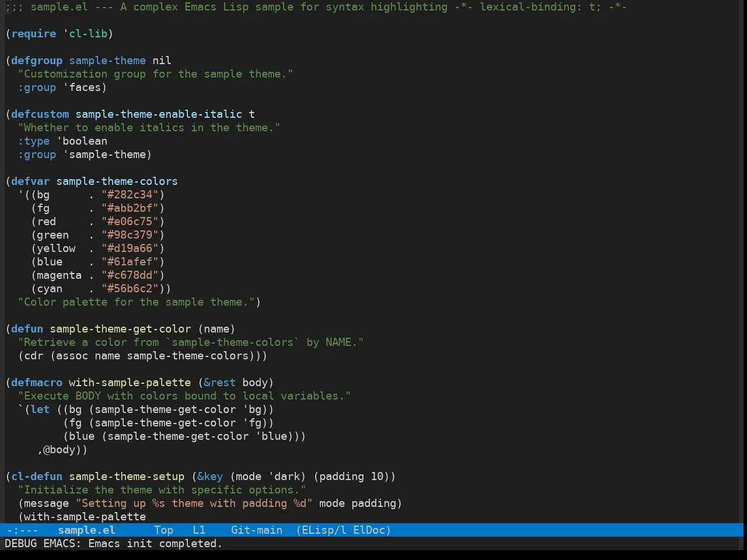Click the ':type' keyword

pyautogui.click(x=34, y=141)
